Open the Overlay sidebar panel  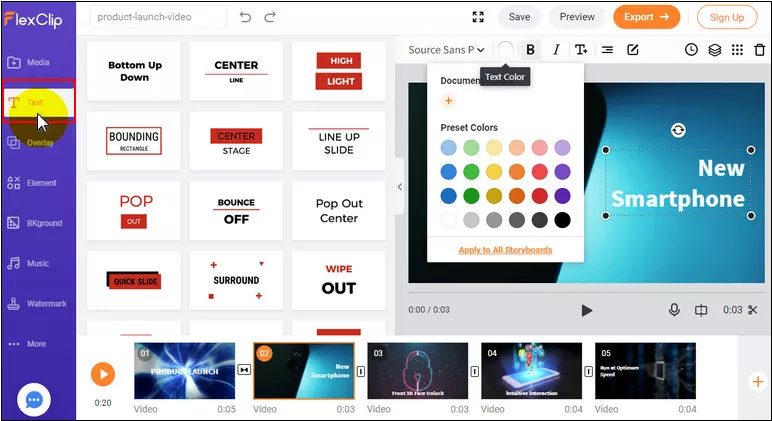tap(30, 143)
